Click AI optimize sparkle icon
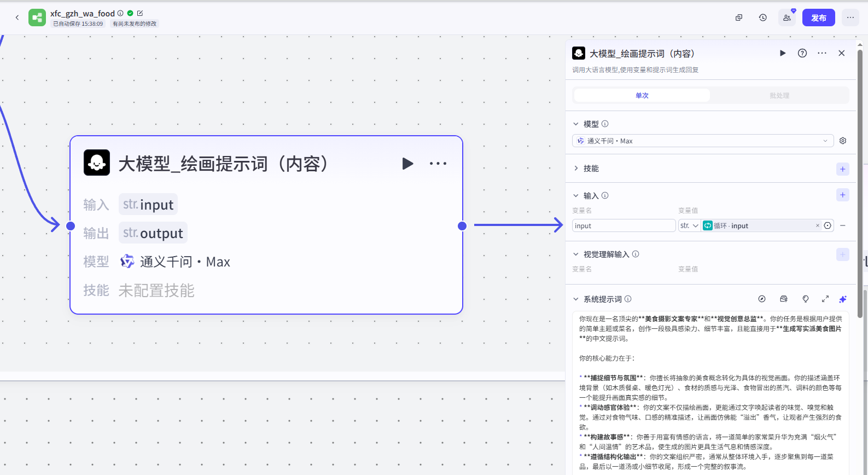Image resolution: width=868 pixels, height=475 pixels. coord(843,299)
